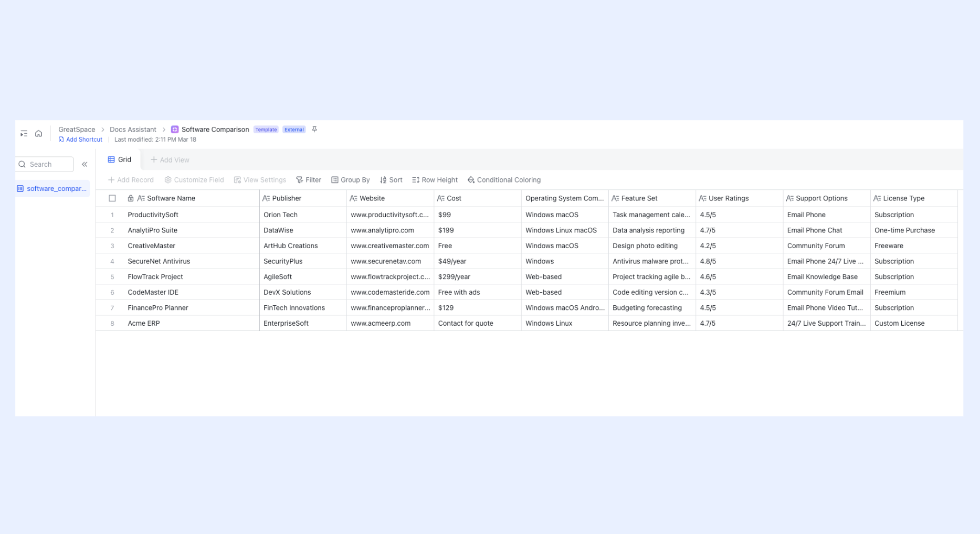Click the software_compar... datasheet icon
980x534 pixels.
20,188
